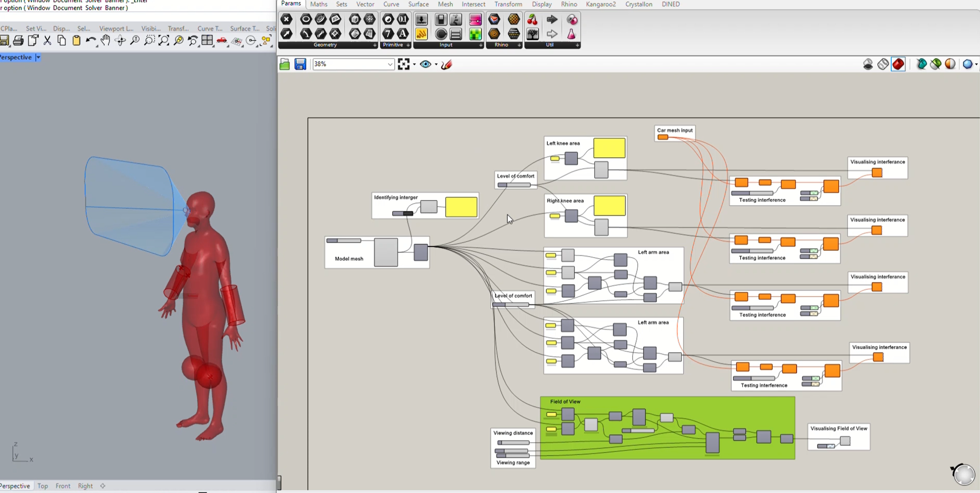Viewport: 980px width, 493px height.
Task: Click upper Level of comfort slider
Action: point(514,185)
